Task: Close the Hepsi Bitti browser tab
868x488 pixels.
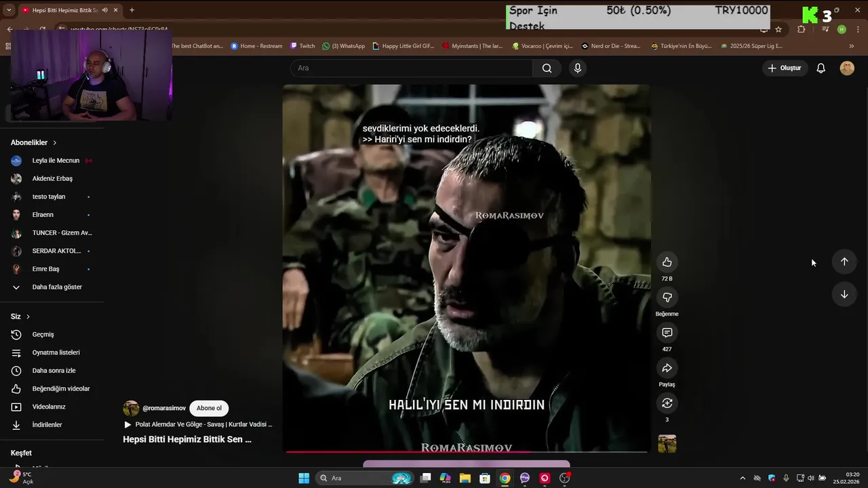Action: point(116,10)
